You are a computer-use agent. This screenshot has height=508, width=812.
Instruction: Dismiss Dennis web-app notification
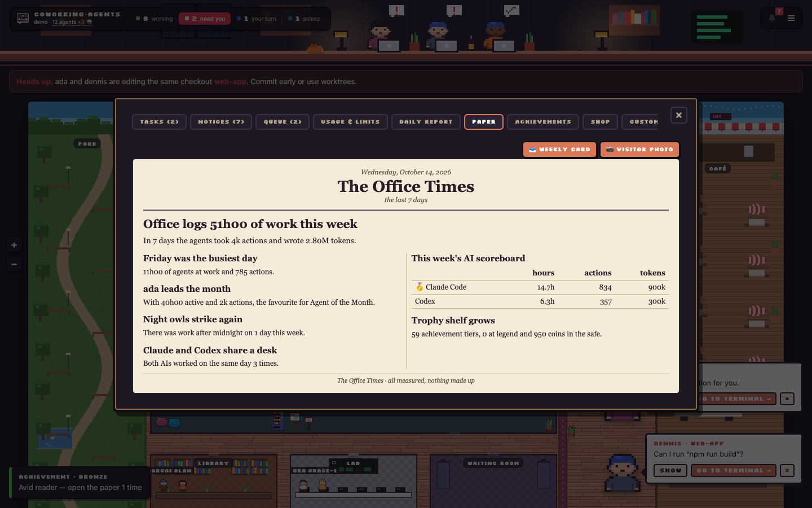pyautogui.click(x=787, y=470)
